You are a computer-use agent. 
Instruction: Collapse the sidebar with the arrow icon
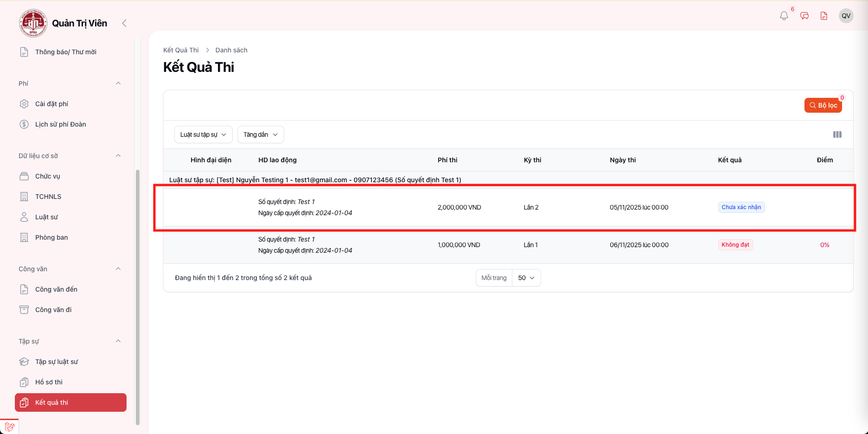[x=124, y=23]
